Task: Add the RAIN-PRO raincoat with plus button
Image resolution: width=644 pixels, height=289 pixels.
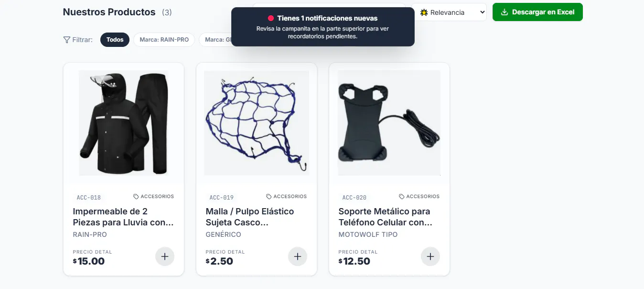Action: [165, 256]
